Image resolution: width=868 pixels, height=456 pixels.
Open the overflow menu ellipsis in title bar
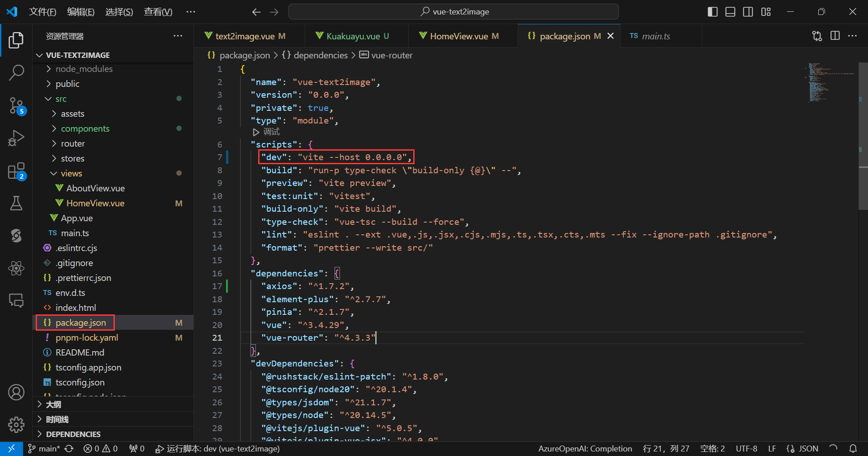[x=191, y=12]
